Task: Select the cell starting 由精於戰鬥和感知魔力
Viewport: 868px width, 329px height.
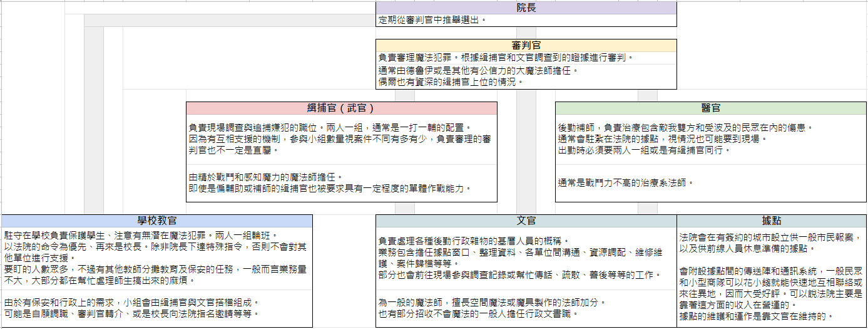Action: (342, 183)
